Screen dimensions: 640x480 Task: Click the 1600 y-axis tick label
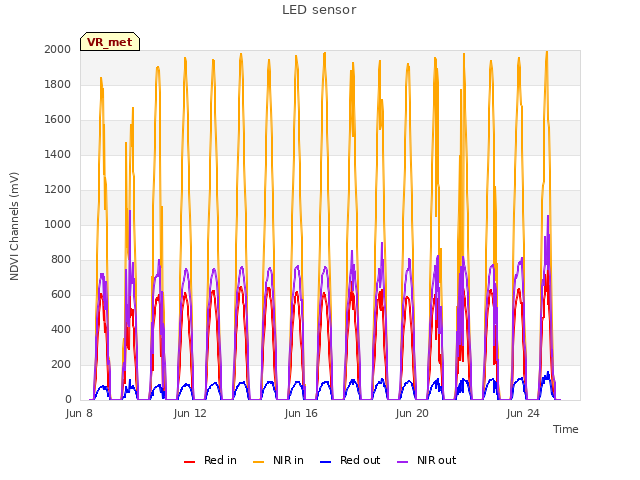pos(58,120)
